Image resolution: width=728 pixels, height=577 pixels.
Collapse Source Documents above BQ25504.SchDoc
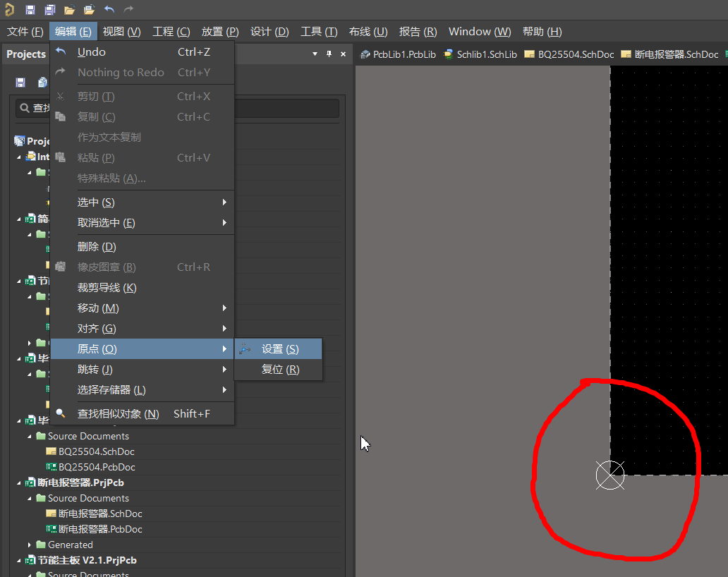click(x=29, y=437)
